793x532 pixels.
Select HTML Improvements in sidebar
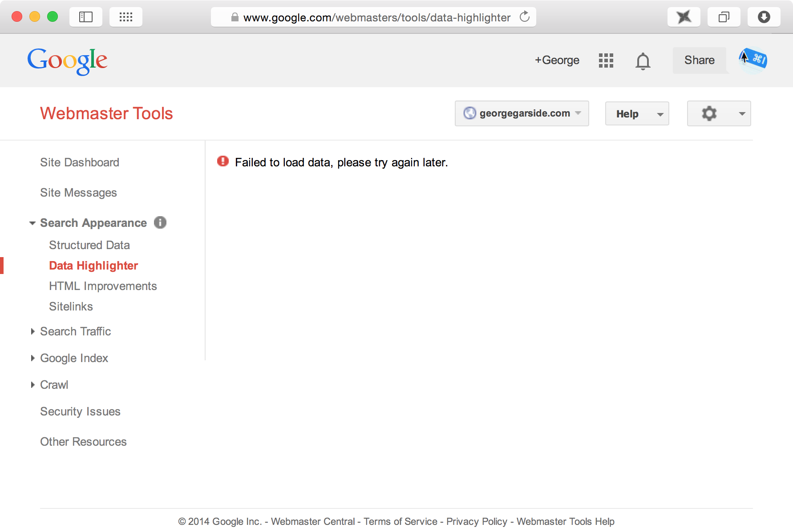click(103, 286)
